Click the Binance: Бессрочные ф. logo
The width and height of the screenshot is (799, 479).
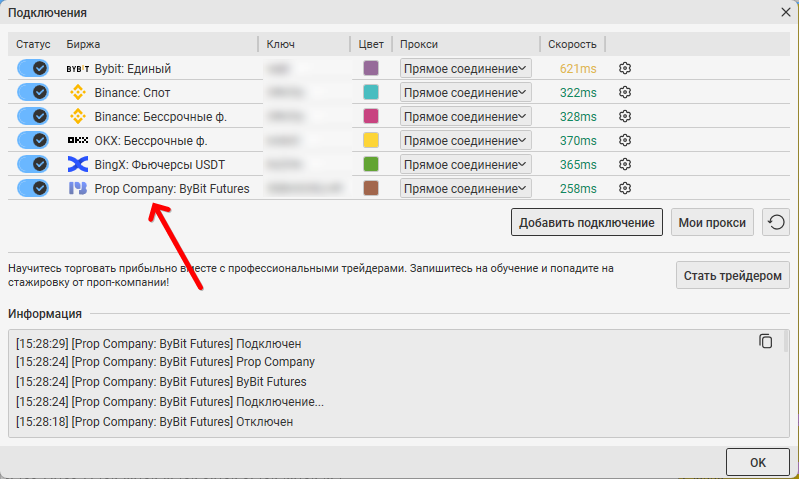(78, 116)
